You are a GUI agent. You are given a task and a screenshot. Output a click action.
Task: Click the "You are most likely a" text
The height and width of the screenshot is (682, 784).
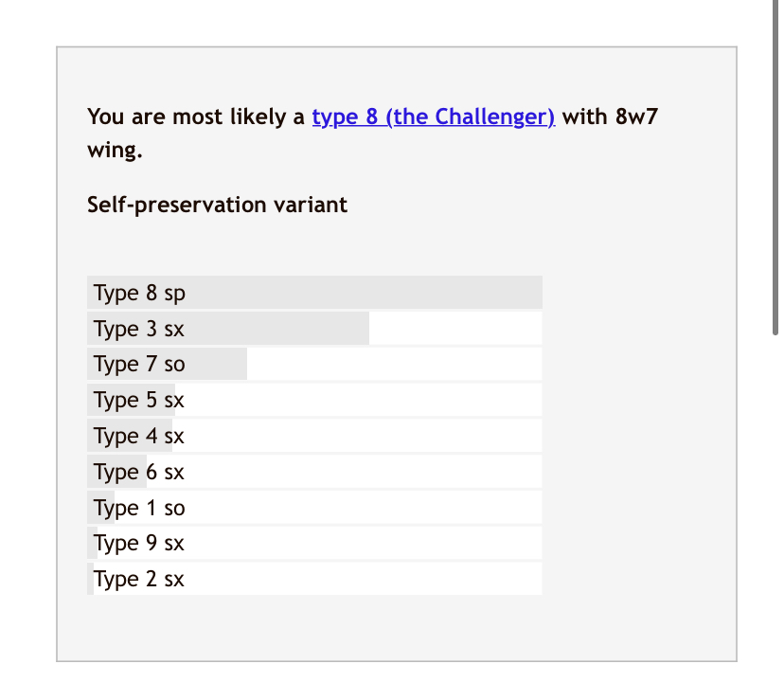pyautogui.click(x=196, y=117)
